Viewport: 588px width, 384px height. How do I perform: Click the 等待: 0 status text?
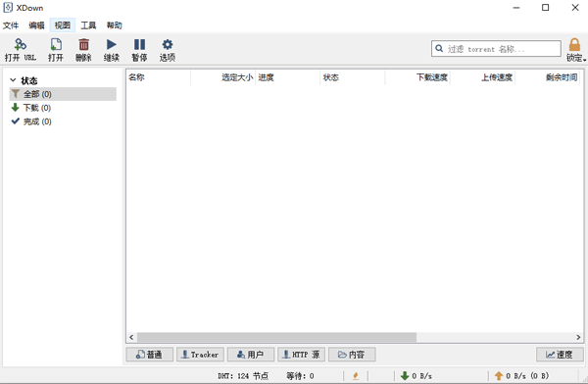[x=300, y=376]
